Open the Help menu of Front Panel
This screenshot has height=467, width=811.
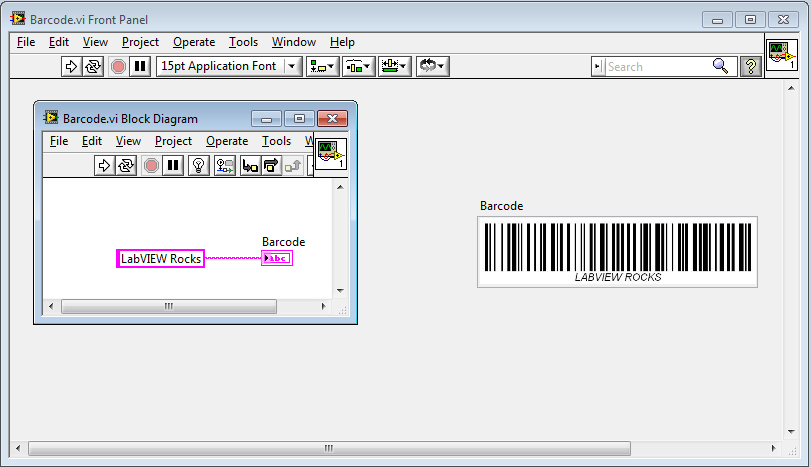pos(342,42)
